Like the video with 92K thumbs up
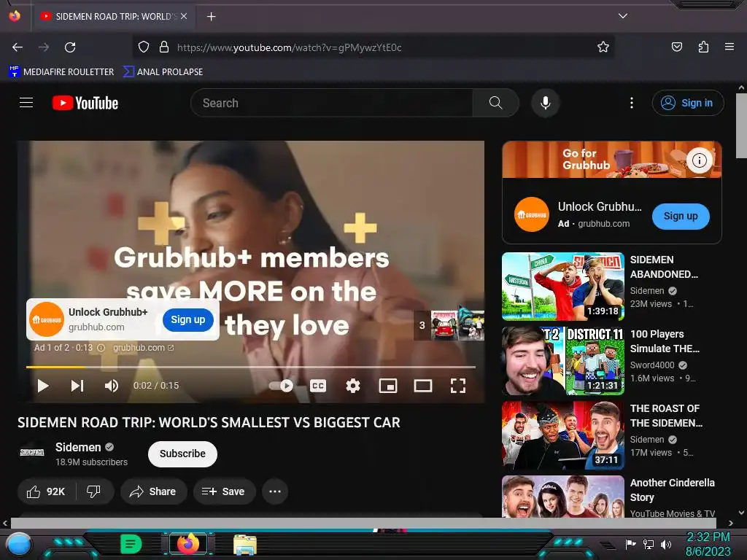 pyautogui.click(x=46, y=491)
